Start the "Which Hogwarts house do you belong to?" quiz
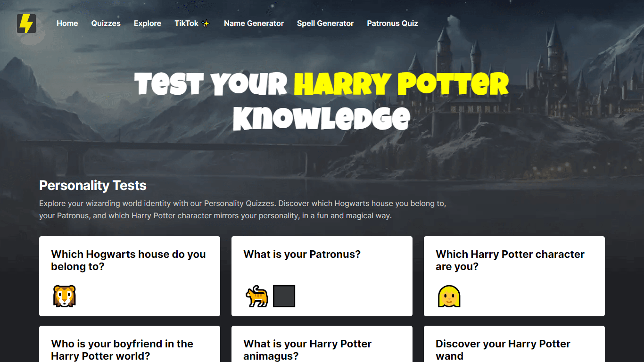This screenshot has width=644, height=362. click(130, 276)
